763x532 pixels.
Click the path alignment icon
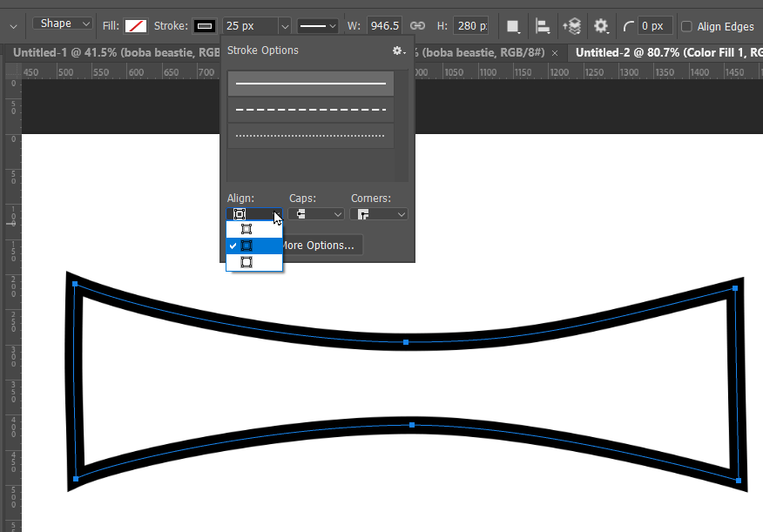[x=542, y=26]
